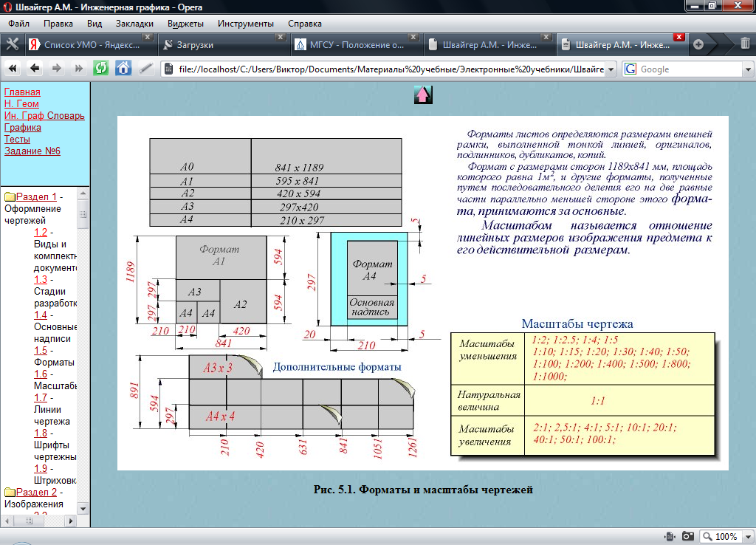Open the Google search engine dropdown

tap(748, 69)
